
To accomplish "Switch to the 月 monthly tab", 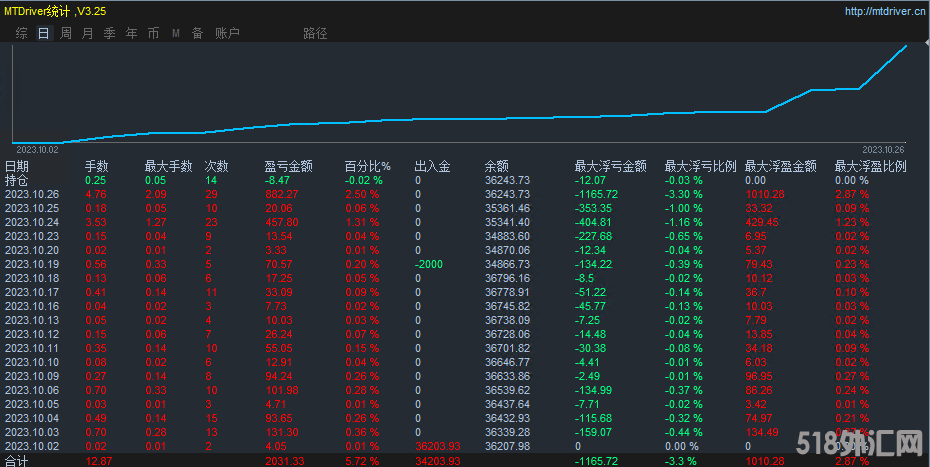I will point(87,33).
